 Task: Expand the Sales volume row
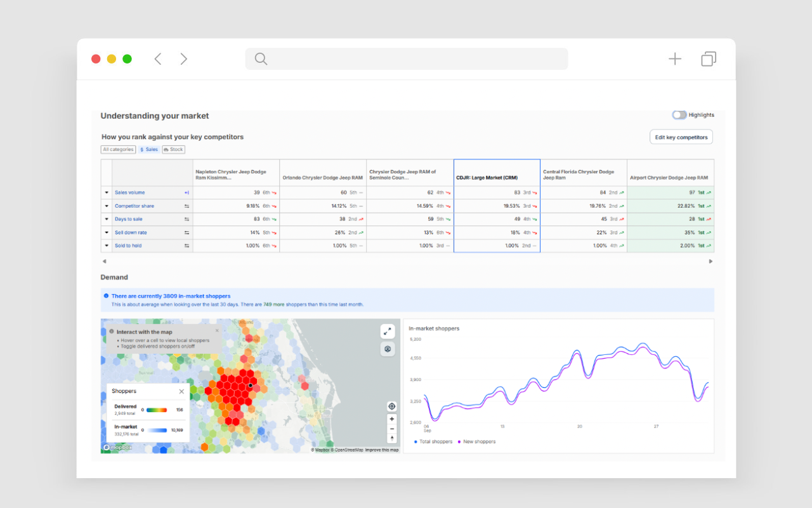106,192
